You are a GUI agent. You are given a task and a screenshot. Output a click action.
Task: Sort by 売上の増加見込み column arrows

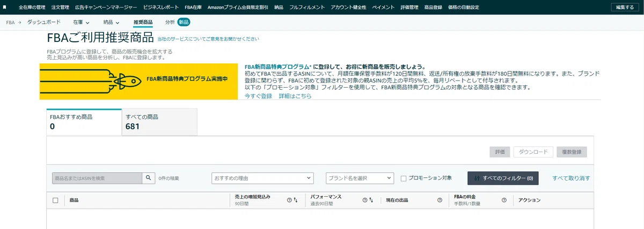[296, 200]
